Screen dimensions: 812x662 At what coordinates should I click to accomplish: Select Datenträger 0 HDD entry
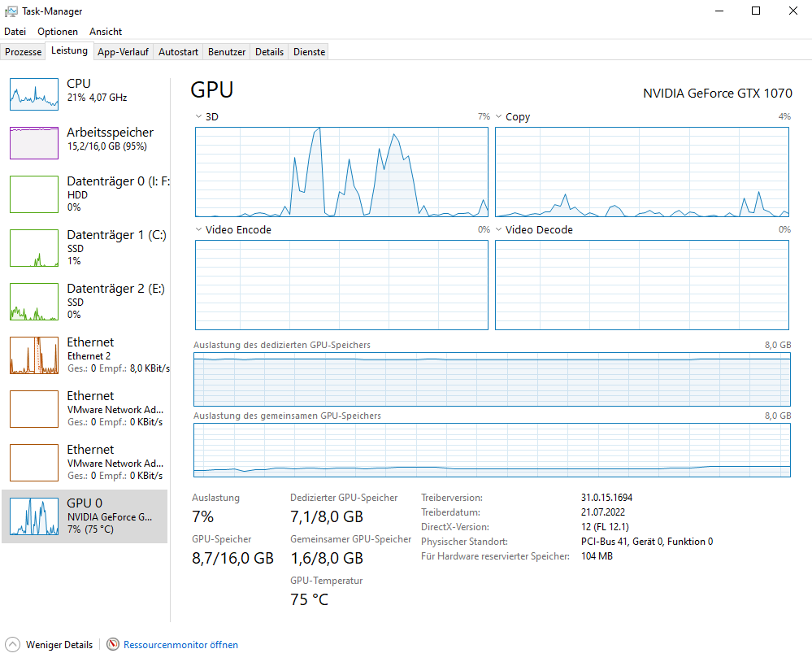pyautogui.click(x=85, y=194)
